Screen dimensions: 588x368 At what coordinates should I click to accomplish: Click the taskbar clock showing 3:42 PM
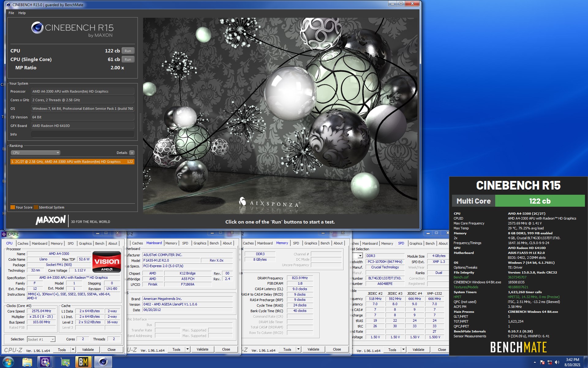[x=572, y=362]
